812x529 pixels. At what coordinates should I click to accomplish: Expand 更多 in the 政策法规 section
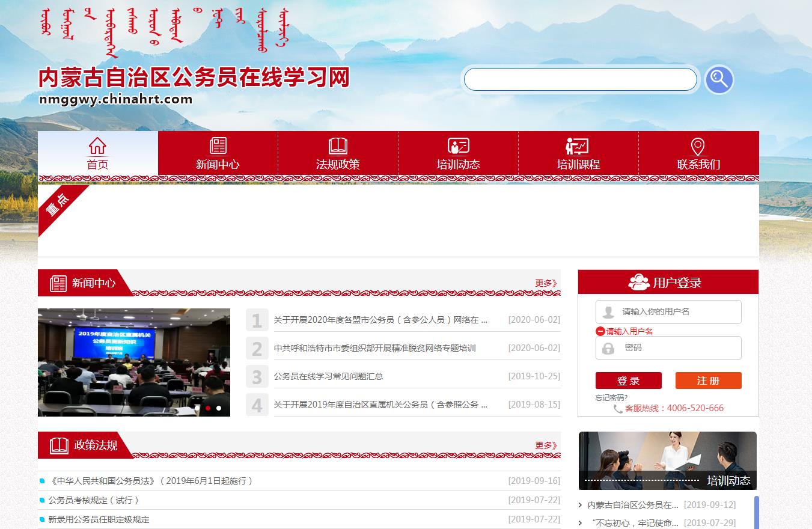[x=546, y=445]
